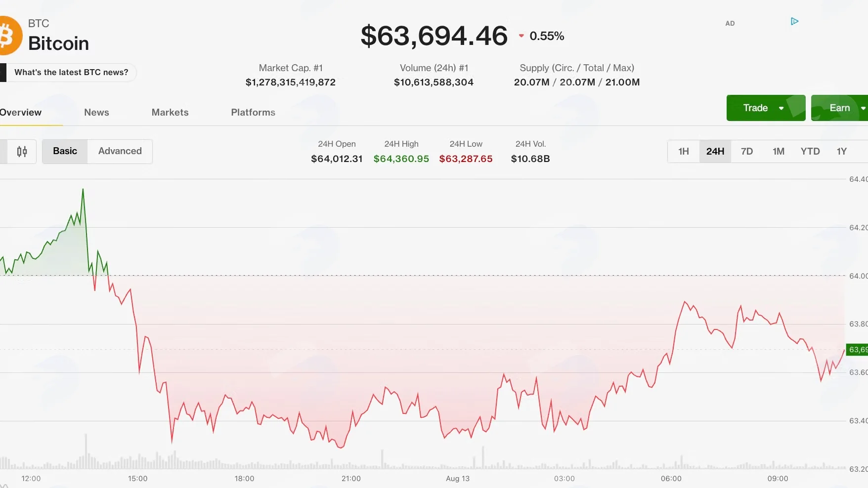Switch chart mode to Advanced
Viewport: 868px width, 488px height.
coord(120,151)
